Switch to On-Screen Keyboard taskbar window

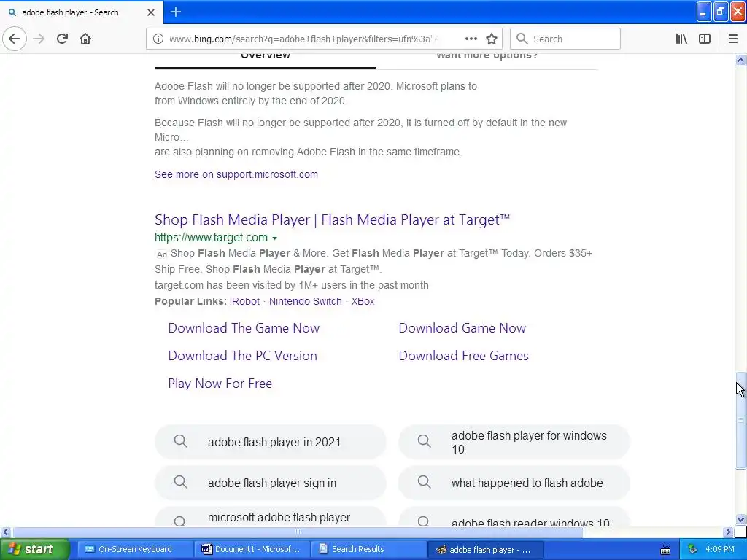click(x=134, y=549)
